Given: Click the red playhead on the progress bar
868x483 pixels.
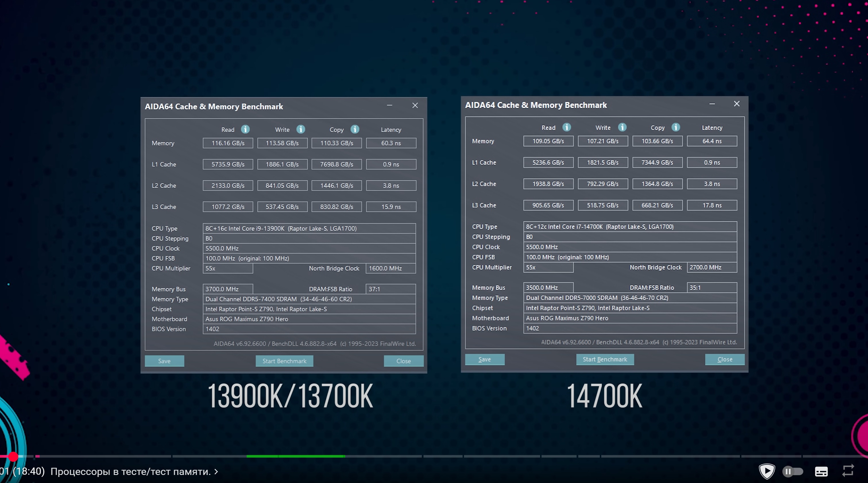Looking at the screenshot, I should [13, 456].
